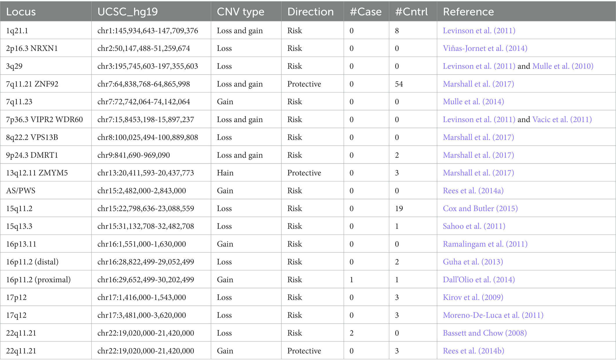The width and height of the screenshot is (616, 364).
Task: Click Marshall et al. (2017) in the ZNF92 row
Action: pyautogui.click(x=478, y=84)
